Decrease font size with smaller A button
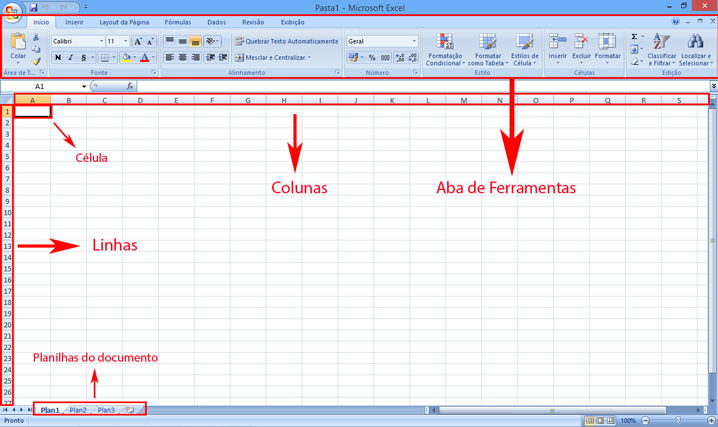718x427 pixels. [150, 42]
